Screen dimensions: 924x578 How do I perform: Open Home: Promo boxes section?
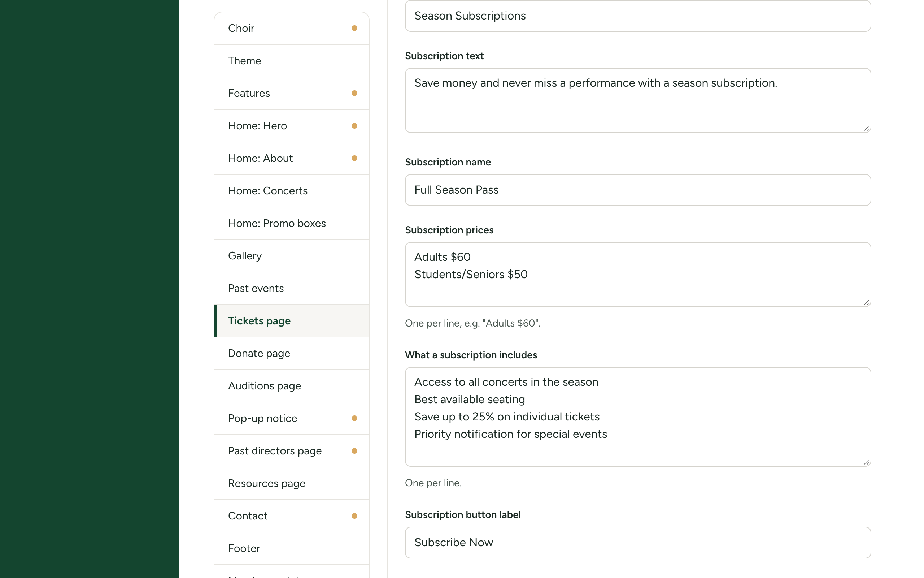pos(291,223)
